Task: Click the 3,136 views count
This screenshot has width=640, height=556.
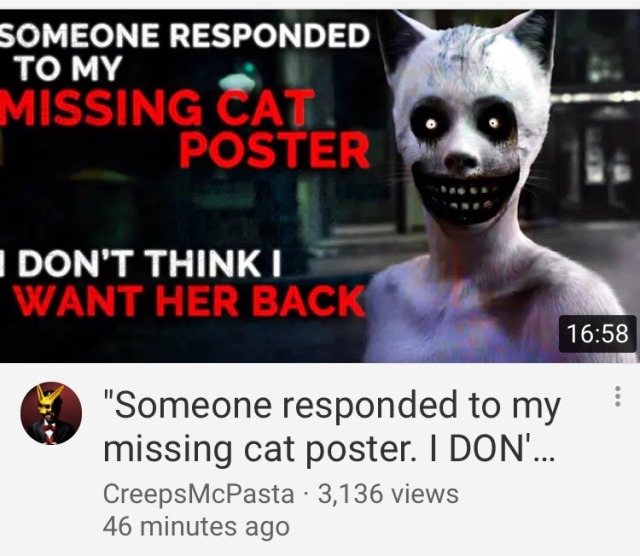Action: pos(388,494)
